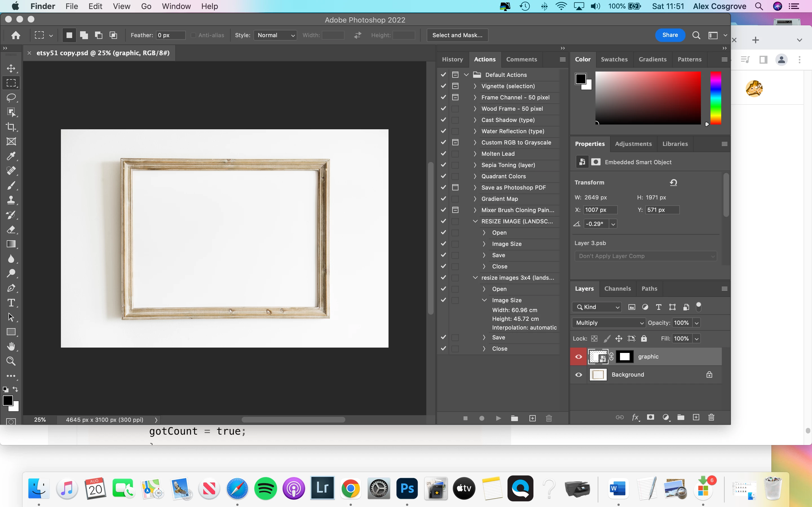
Task: Hide the graphic layer
Action: (579, 356)
